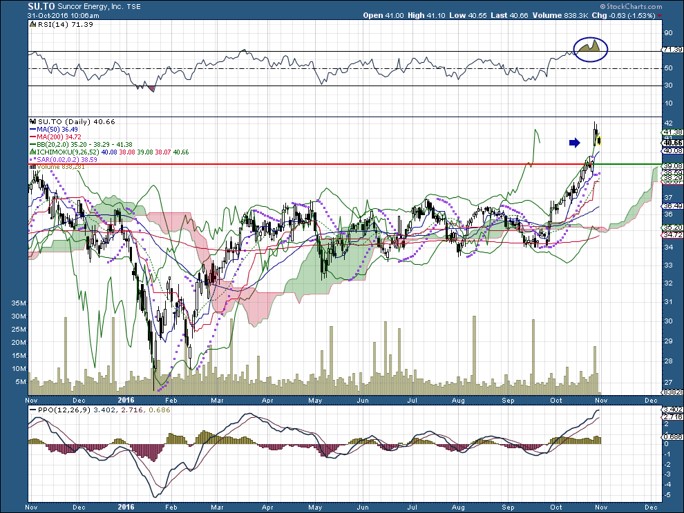Click the 90 level on the RSI axis

coord(668,33)
